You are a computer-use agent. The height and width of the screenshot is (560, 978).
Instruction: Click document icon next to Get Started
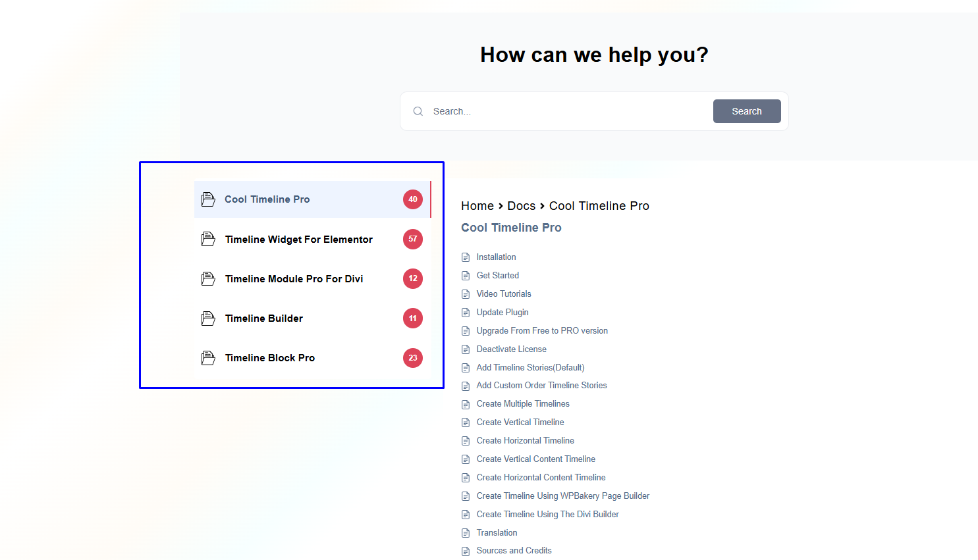(x=466, y=276)
